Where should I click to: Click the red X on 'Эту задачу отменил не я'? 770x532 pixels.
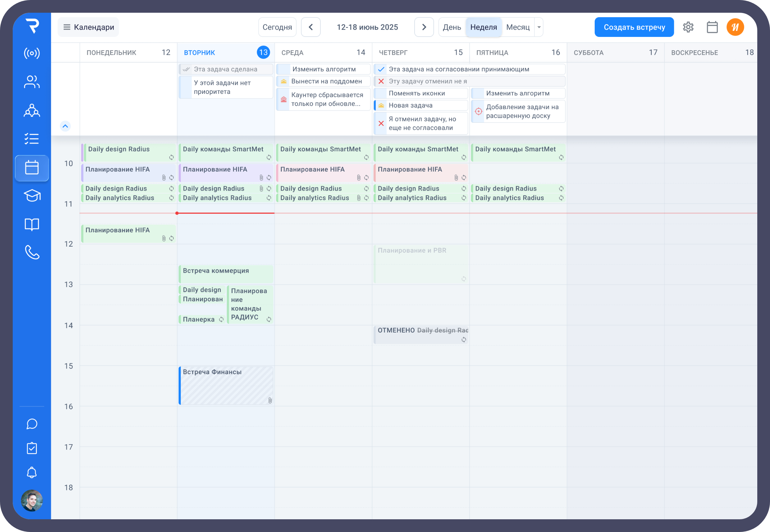(x=381, y=81)
